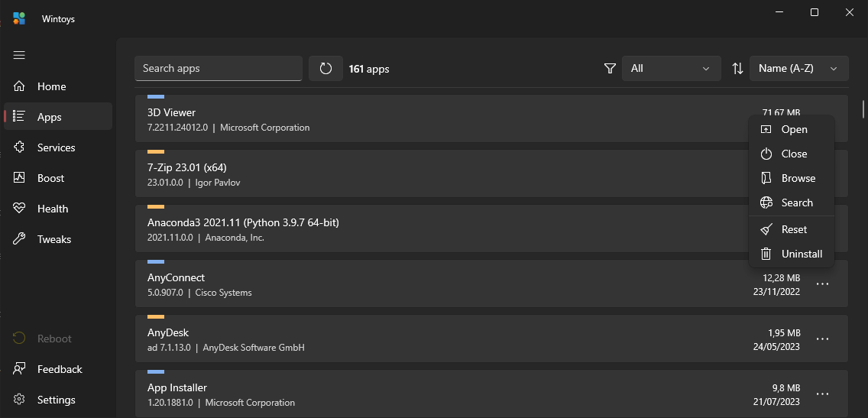
Task: Open the Services page
Action: coord(58,147)
